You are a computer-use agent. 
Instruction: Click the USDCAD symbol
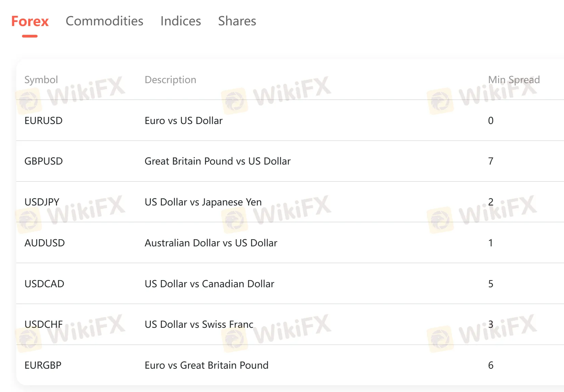click(44, 284)
